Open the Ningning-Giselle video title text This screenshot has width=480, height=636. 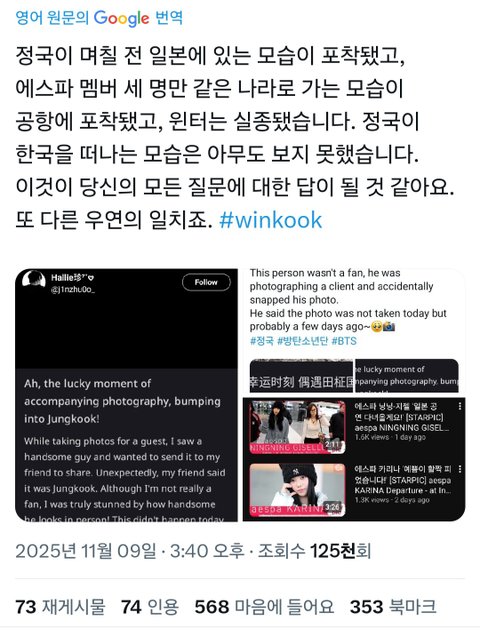(402, 417)
